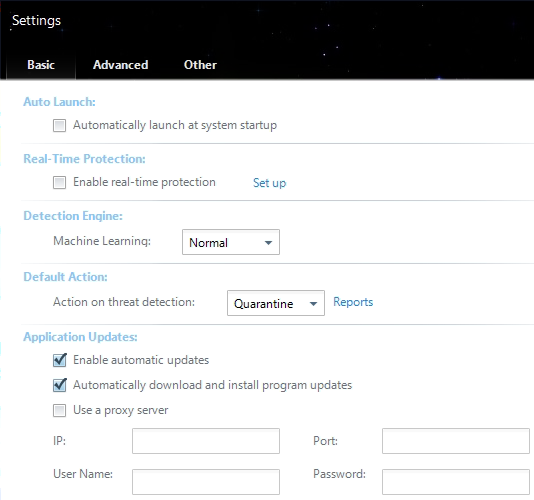
Task: Click into the Port text box
Action: 456,441
